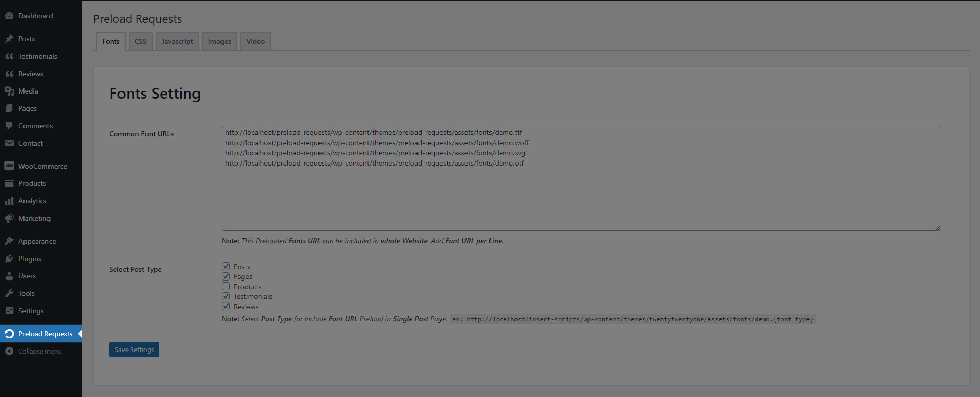Click the WooCommerce logo icon
The image size is (980, 397).
coord(9,166)
